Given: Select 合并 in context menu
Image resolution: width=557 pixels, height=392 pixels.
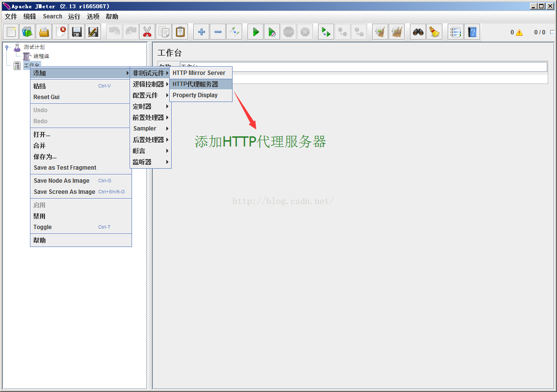Looking at the screenshot, I should 81,145.
